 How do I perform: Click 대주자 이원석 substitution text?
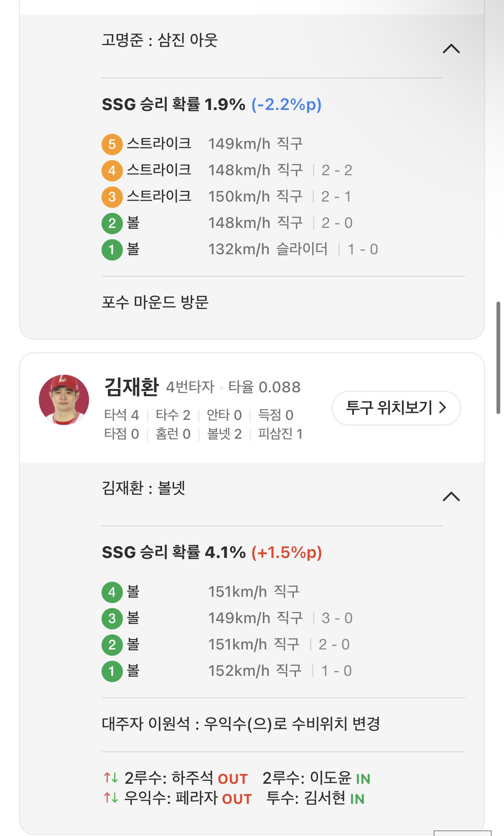241,724
